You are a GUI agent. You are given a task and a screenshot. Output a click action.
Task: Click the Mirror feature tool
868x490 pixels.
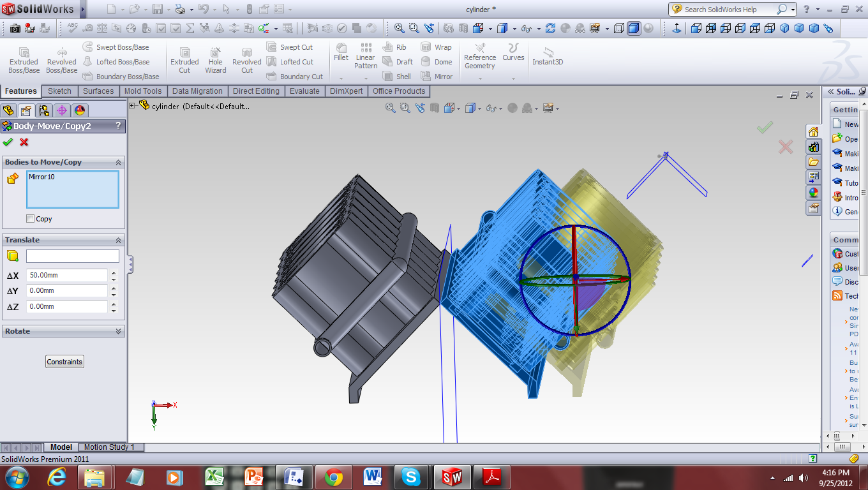pyautogui.click(x=437, y=77)
